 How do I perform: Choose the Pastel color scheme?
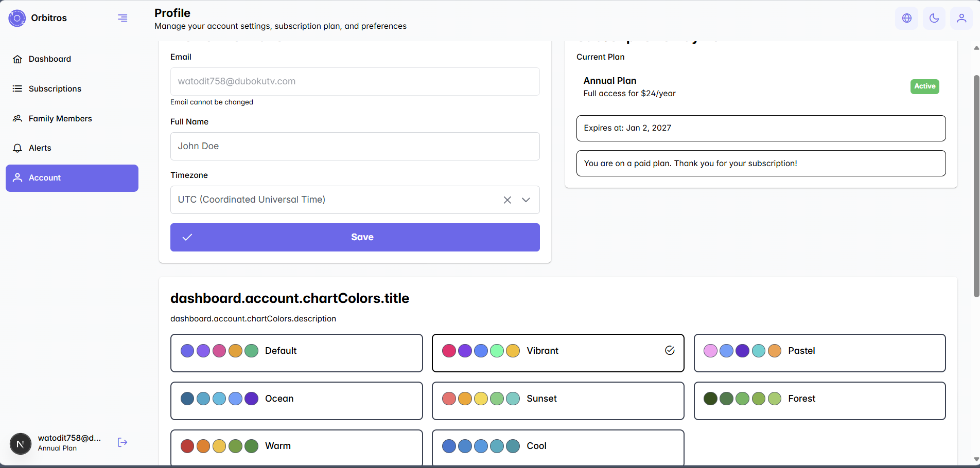[x=819, y=353]
